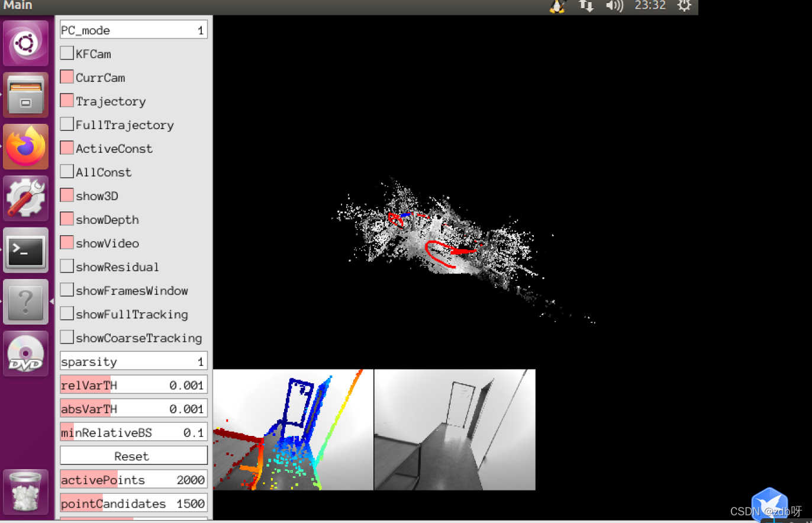Set the absVarTH slider
The height and width of the screenshot is (523, 812).
tap(134, 409)
